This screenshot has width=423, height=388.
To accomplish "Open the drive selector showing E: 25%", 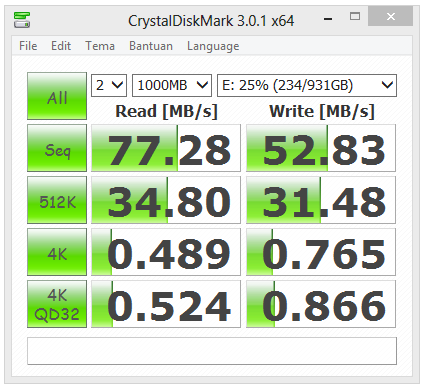I will coord(307,85).
